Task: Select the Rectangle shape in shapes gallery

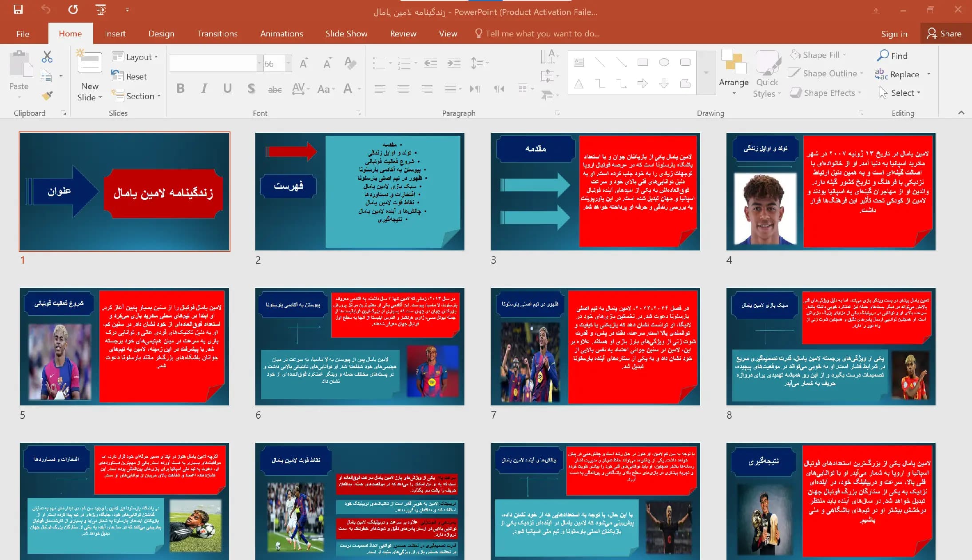Action: [x=643, y=62]
